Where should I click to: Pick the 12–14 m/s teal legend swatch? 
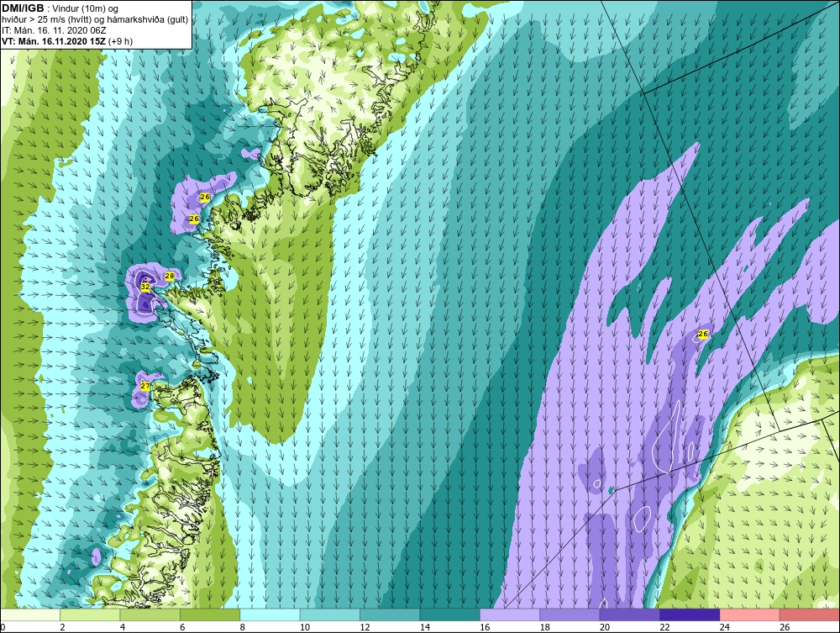coord(390,615)
